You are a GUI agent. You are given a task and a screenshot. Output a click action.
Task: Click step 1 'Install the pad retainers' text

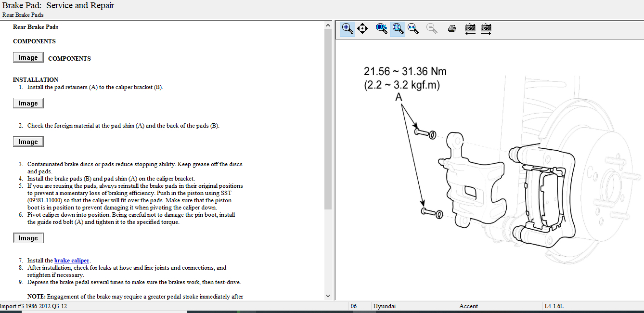pyautogui.click(x=95, y=87)
